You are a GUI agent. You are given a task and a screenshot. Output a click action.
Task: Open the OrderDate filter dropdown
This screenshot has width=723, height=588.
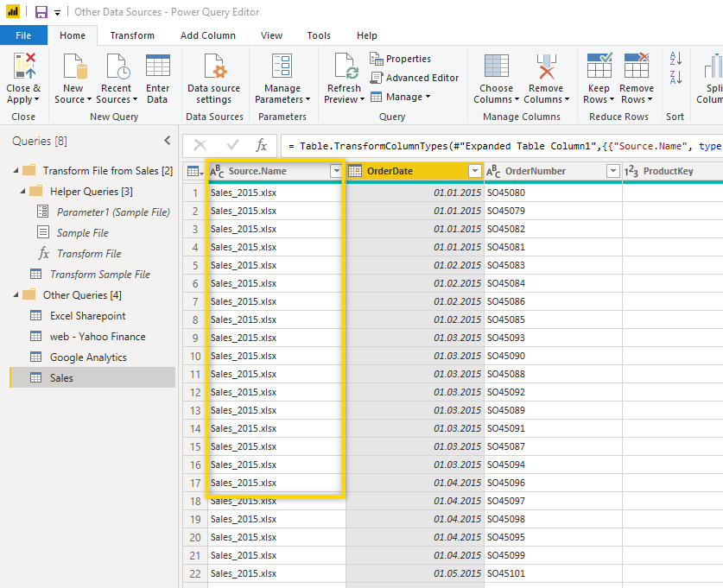[474, 171]
